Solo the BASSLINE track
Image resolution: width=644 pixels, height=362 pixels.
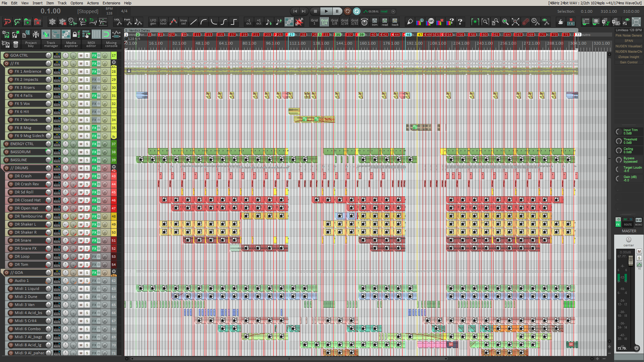[87, 160]
